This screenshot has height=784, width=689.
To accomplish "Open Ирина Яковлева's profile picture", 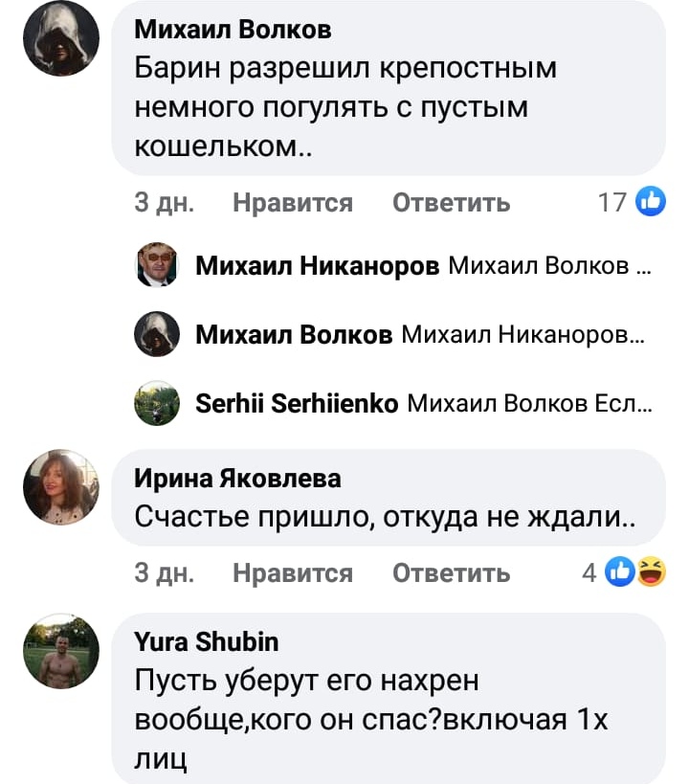I will point(61,487).
